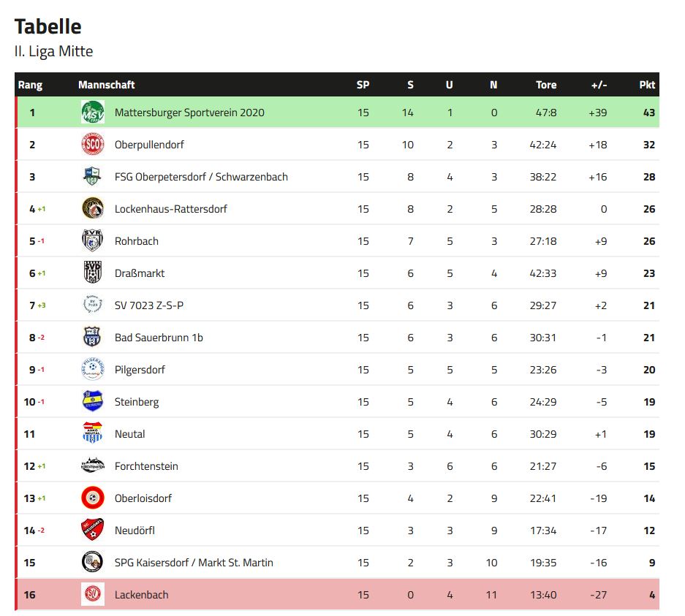
Task: Open the Draßmarkt SVD striped crest
Action: (x=93, y=273)
